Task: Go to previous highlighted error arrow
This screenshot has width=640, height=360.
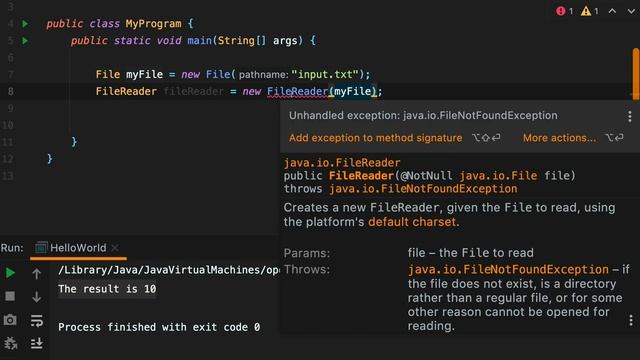Action: (x=612, y=11)
